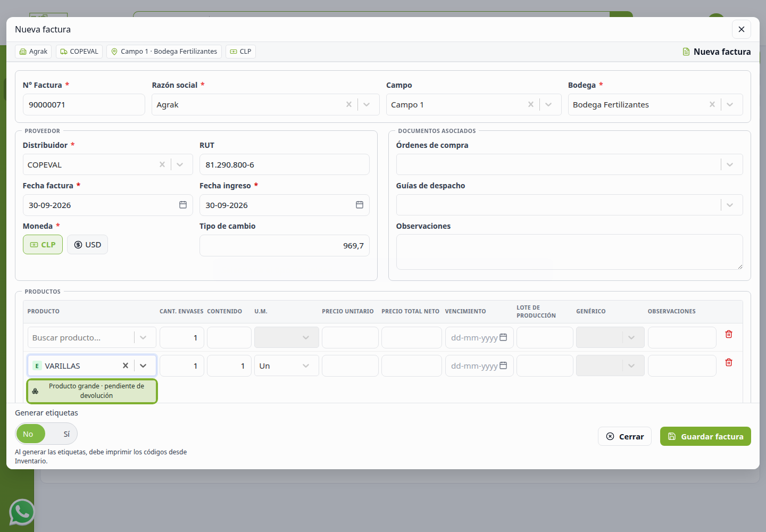766x532 pixels.
Task: Open the Órdenes de compra dropdown
Action: coord(569,164)
